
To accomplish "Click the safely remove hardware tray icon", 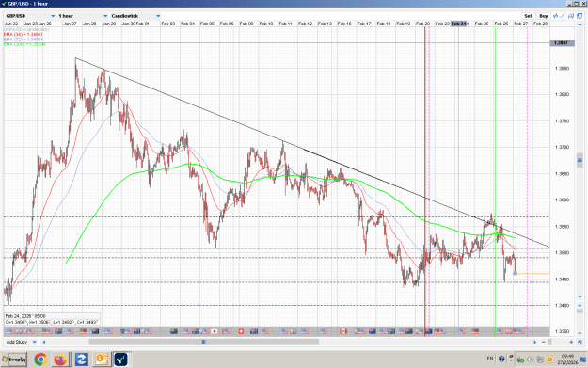I will 520,360.
